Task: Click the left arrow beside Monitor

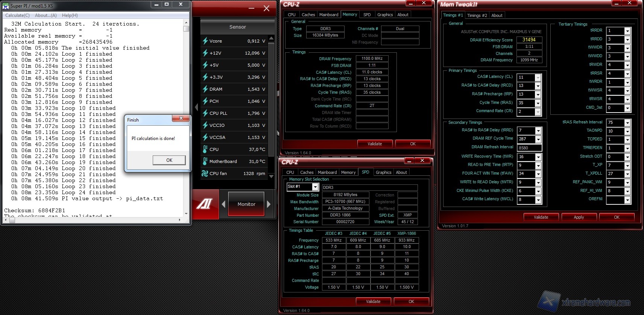Action: click(223, 204)
